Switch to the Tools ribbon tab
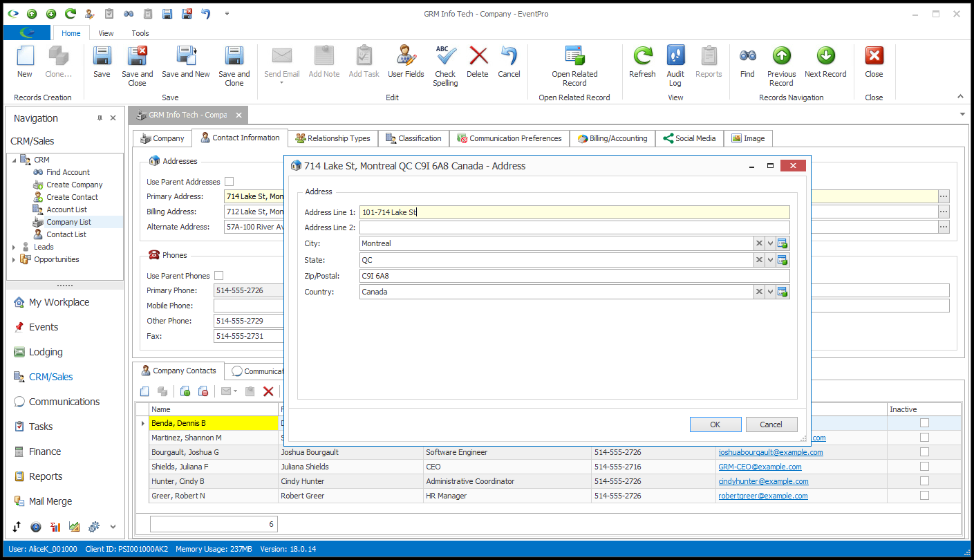Viewport: 974px width, 560px height. pos(140,33)
